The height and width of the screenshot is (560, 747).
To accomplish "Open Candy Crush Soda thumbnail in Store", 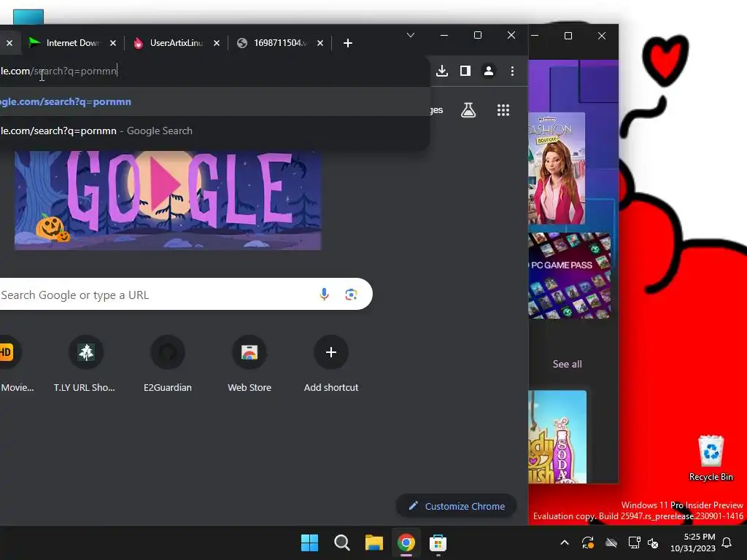I will point(557,437).
